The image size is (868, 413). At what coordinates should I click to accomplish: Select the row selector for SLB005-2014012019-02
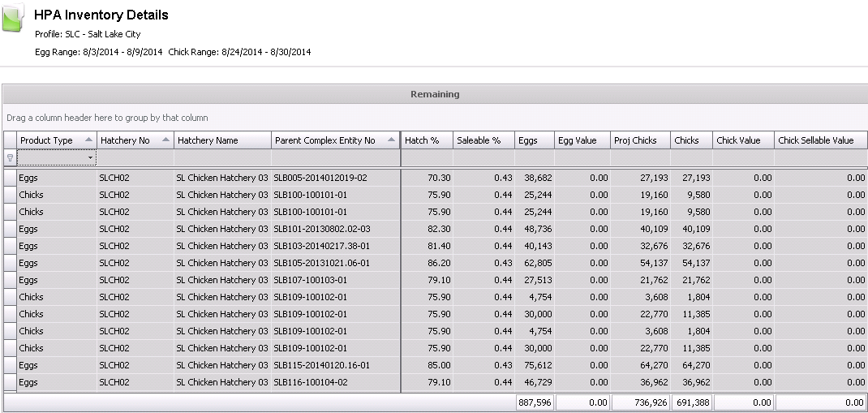tap(10, 178)
